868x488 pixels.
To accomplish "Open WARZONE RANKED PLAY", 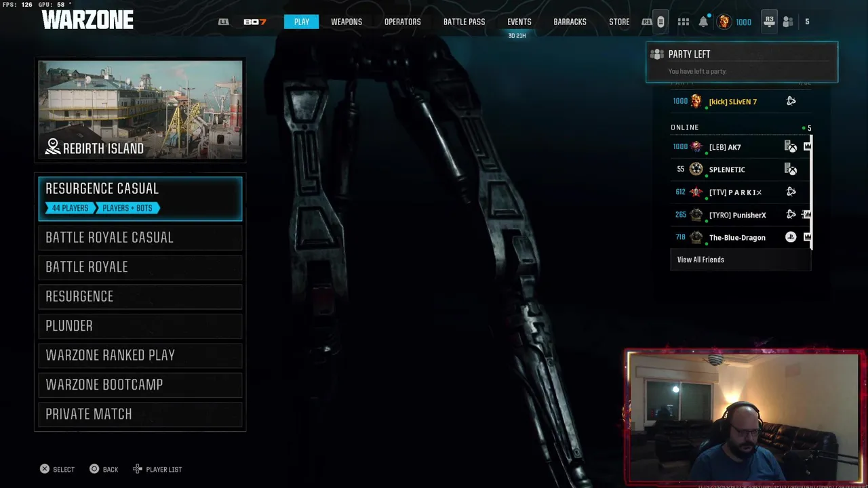I will coord(140,355).
